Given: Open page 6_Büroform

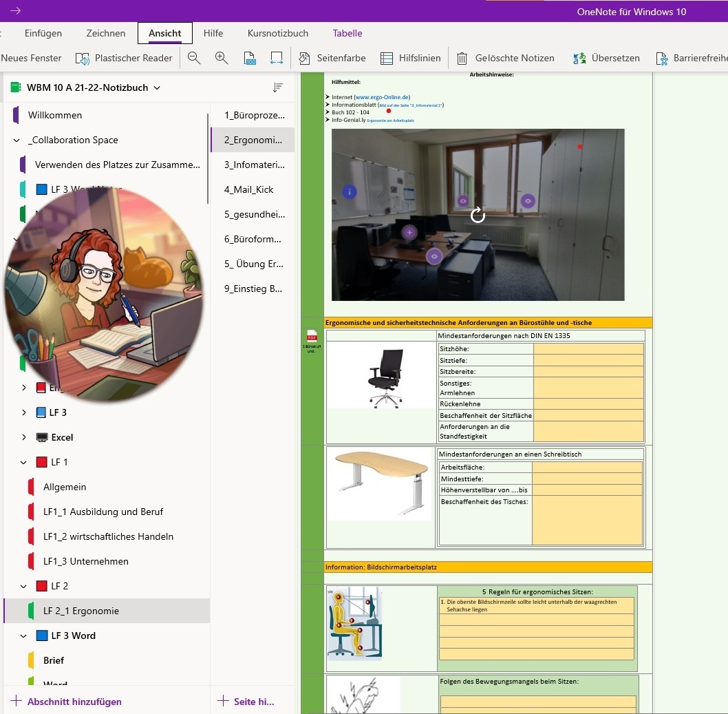Looking at the screenshot, I should [253, 239].
